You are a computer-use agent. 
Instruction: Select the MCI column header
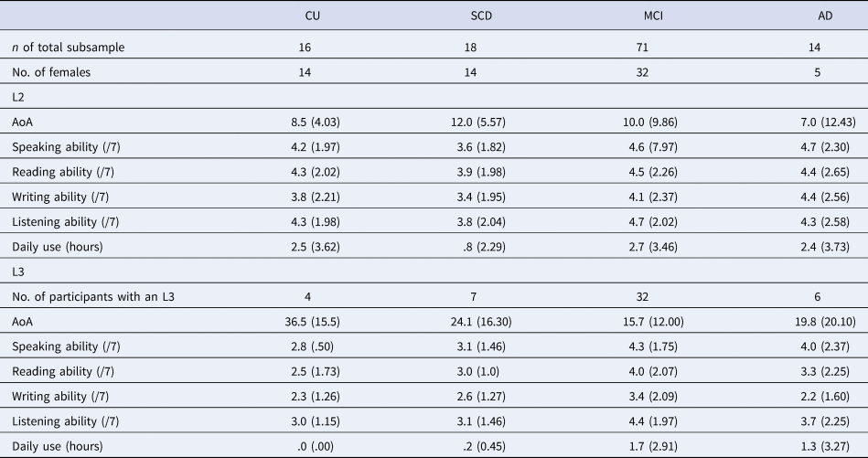pos(653,16)
